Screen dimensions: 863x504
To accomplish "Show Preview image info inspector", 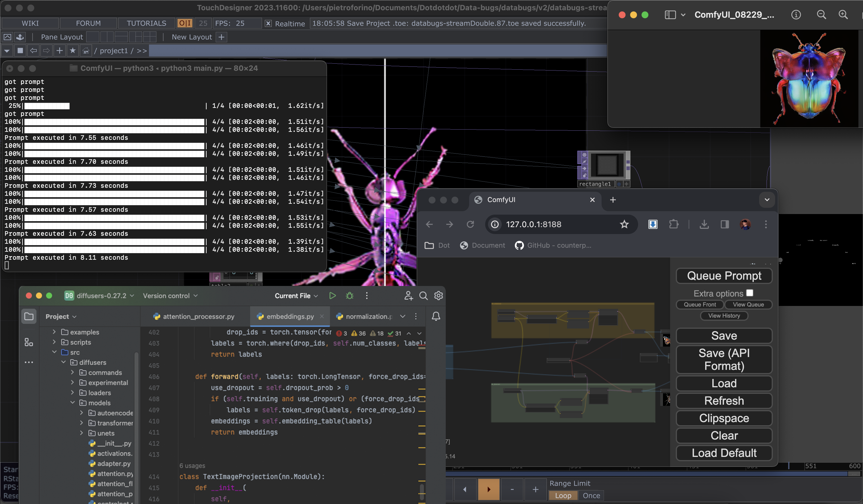I will (x=796, y=15).
